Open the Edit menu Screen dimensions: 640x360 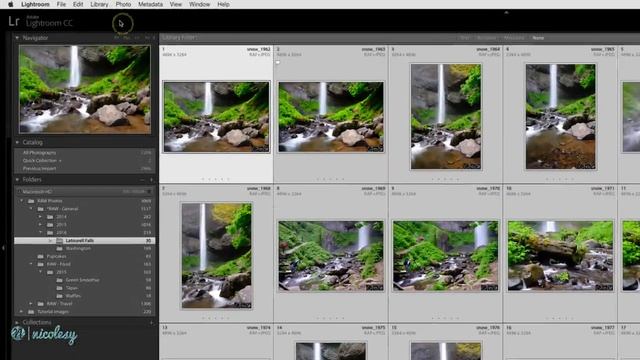click(78, 4)
